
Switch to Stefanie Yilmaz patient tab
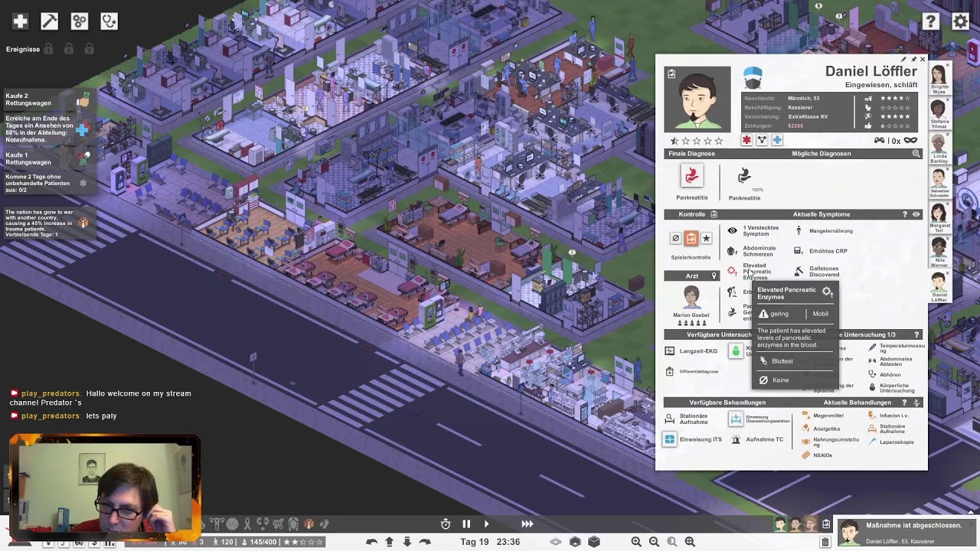tap(939, 114)
